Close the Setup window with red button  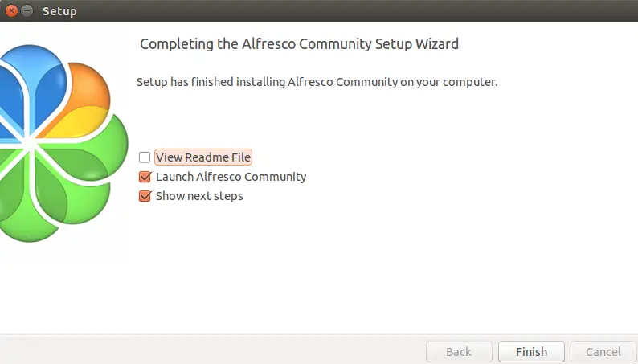11,10
